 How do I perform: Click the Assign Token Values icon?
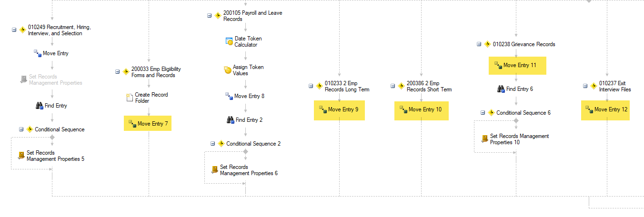pos(227,70)
